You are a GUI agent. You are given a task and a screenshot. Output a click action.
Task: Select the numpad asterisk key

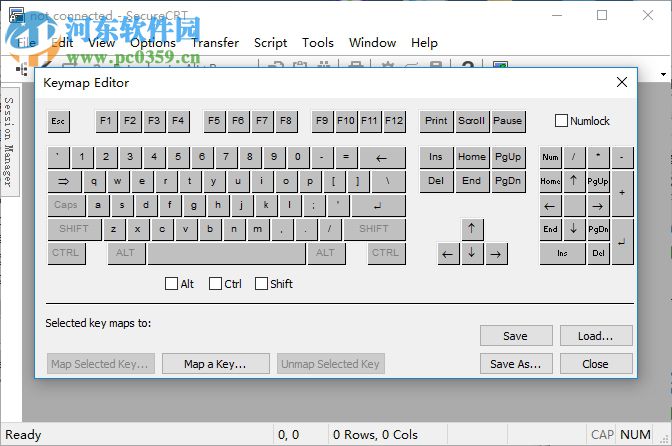coord(599,157)
